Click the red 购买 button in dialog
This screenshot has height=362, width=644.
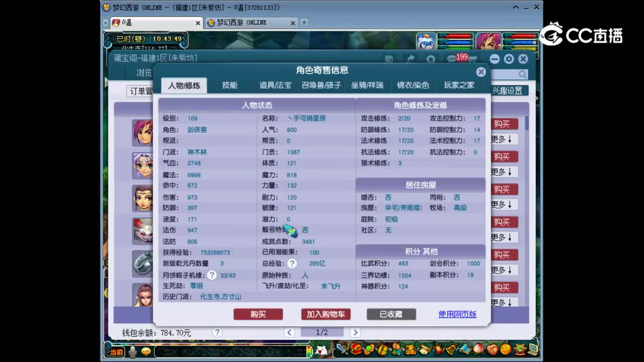[x=258, y=314]
